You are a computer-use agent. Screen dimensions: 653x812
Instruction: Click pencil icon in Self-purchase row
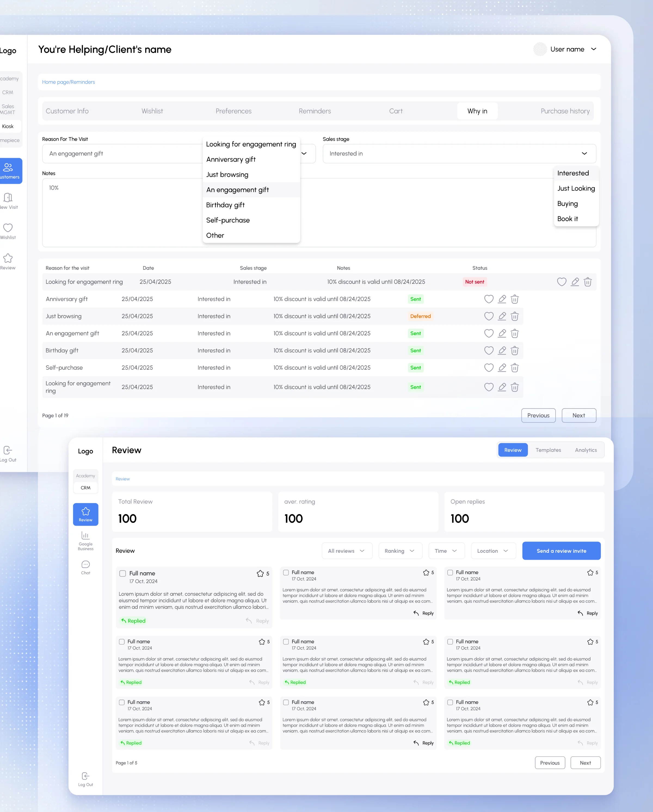(x=502, y=368)
